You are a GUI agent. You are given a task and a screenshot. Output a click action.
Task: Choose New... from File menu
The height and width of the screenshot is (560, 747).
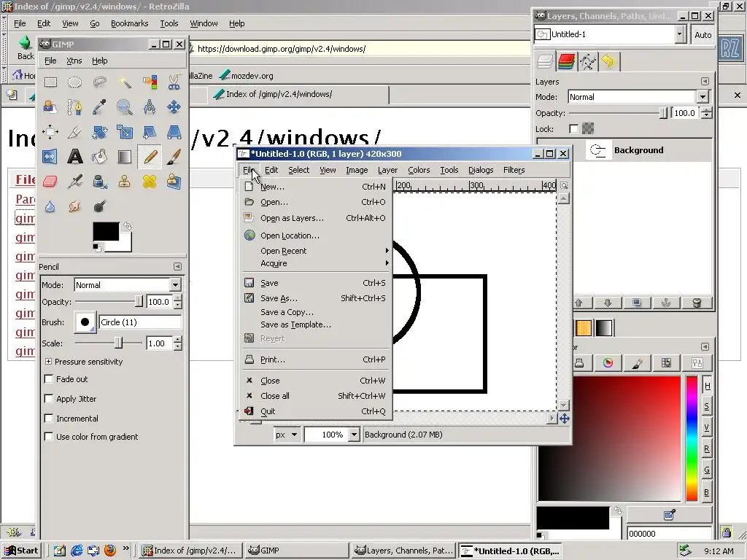click(x=317, y=187)
